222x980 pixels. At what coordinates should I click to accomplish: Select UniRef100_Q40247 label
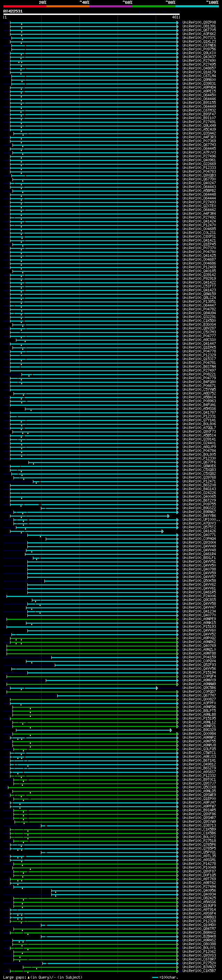click(199, 183)
